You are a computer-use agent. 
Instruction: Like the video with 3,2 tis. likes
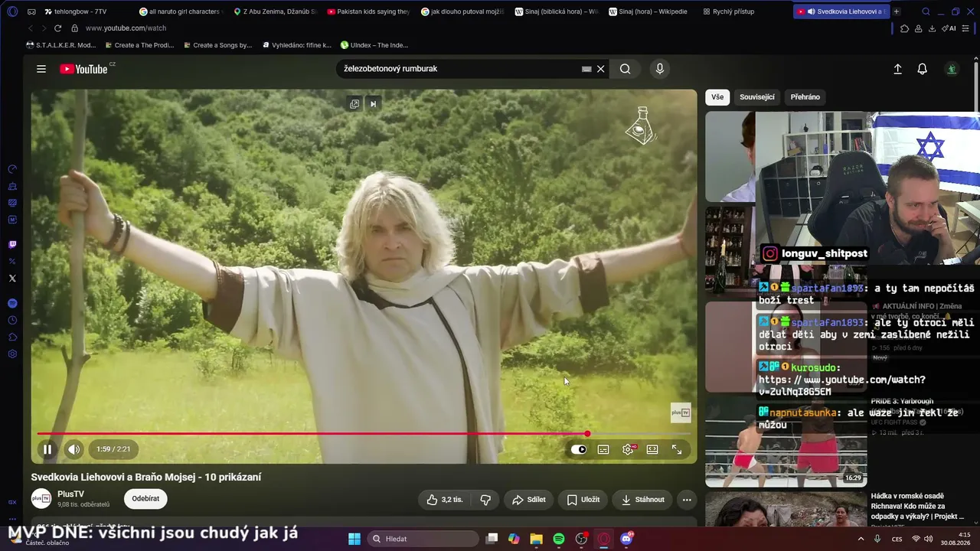tap(444, 500)
